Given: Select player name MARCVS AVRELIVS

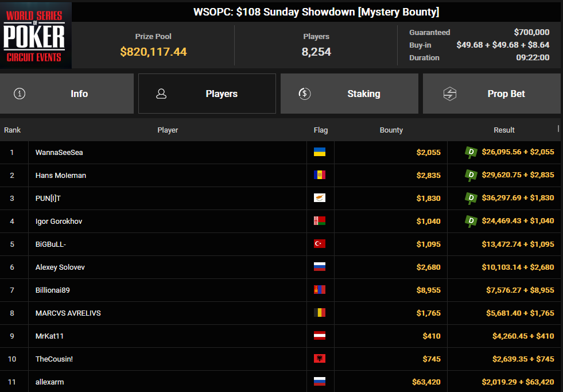Looking at the screenshot, I should pyautogui.click(x=68, y=313).
